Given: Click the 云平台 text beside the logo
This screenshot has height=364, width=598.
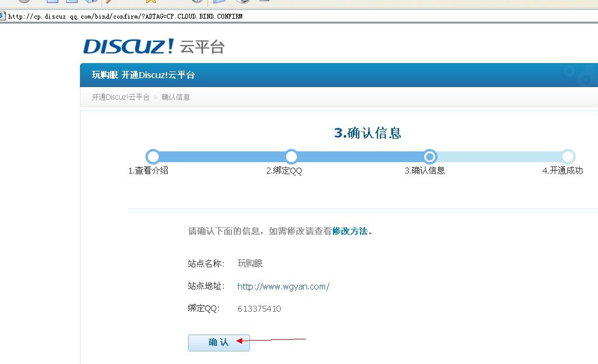Looking at the screenshot, I should coord(202,47).
